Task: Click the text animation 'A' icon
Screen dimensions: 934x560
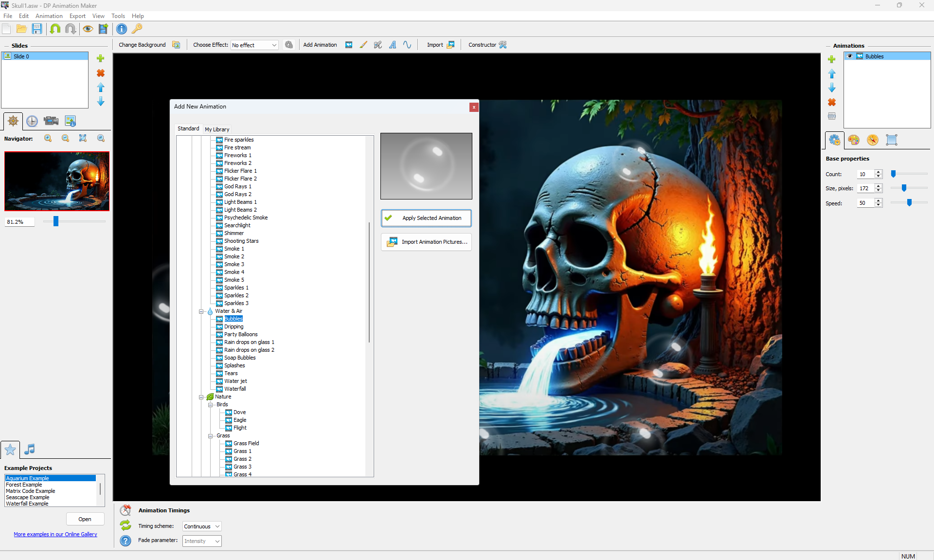Action: coord(393,45)
